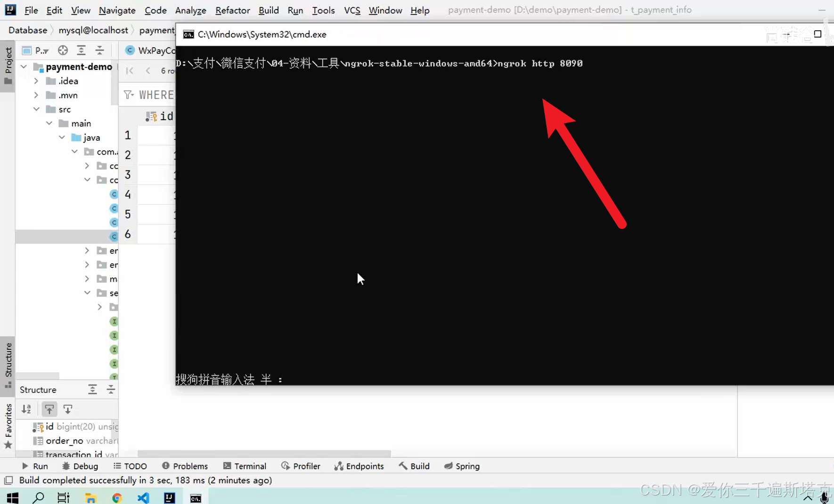Image resolution: width=834 pixels, height=504 pixels.
Task: Click the Select Opened File target icon
Action: click(63, 50)
